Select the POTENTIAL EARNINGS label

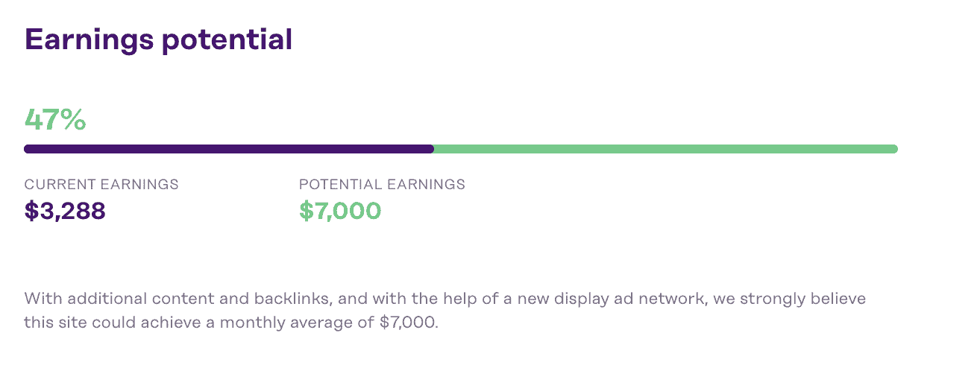point(382,184)
